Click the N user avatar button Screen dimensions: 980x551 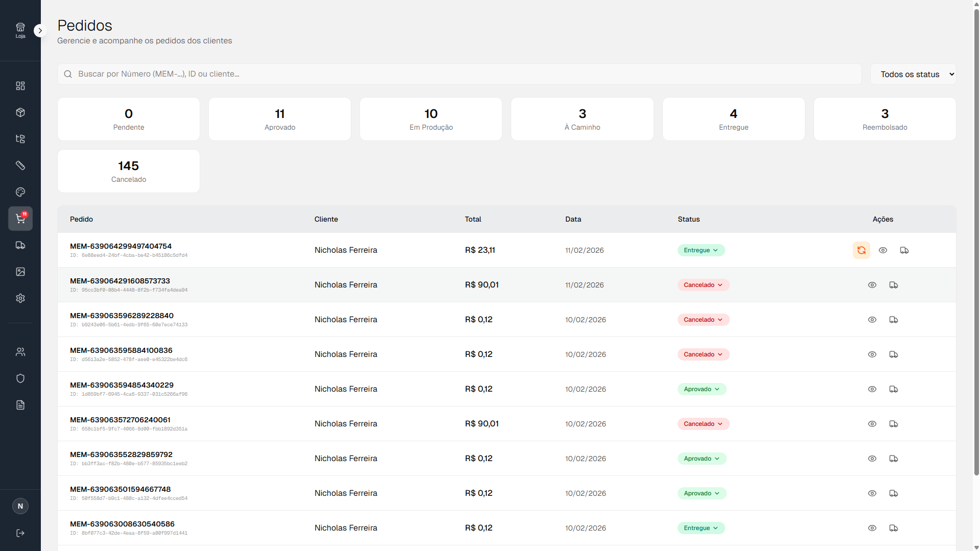(20, 506)
